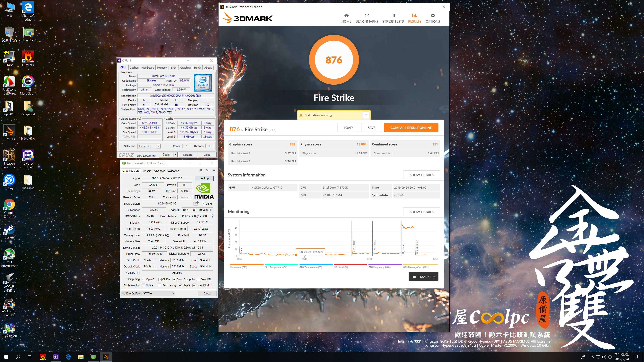Click the Windows Start button
644x362 pixels.
click(x=6, y=357)
